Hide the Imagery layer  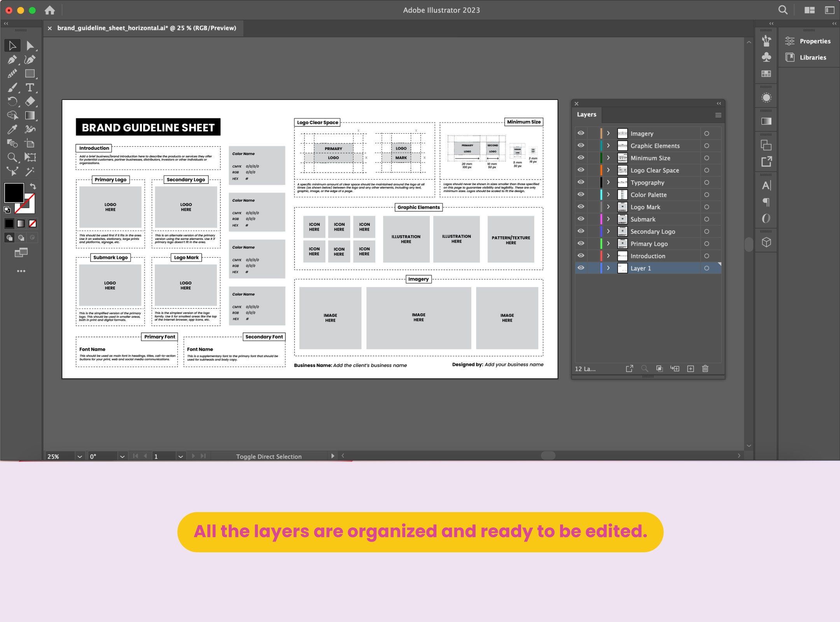tap(581, 133)
